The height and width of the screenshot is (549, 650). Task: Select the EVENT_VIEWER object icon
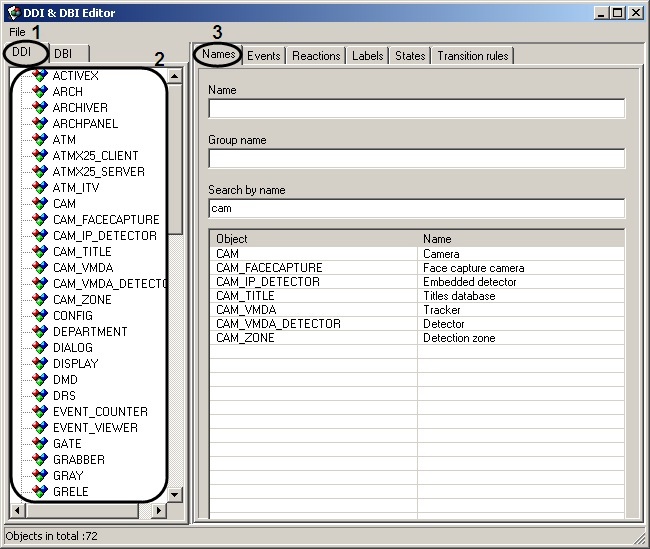[x=40, y=428]
